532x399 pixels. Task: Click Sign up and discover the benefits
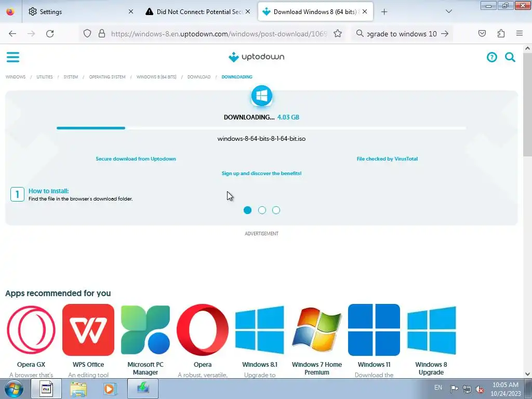click(262, 174)
